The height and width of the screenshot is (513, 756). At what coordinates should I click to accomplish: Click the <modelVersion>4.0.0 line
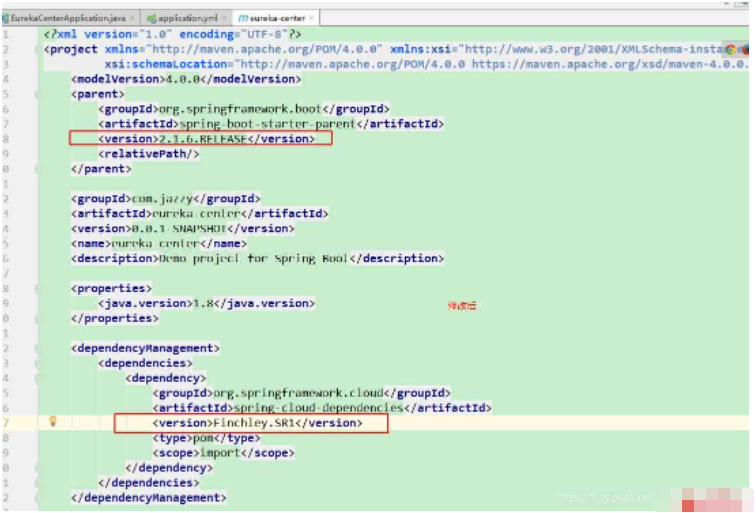pyautogui.click(x=186, y=79)
